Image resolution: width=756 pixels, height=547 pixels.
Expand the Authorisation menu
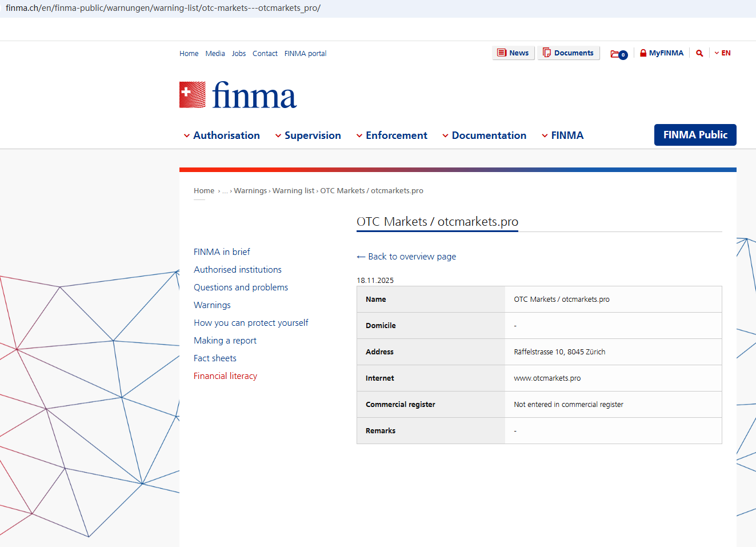click(222, 135)
